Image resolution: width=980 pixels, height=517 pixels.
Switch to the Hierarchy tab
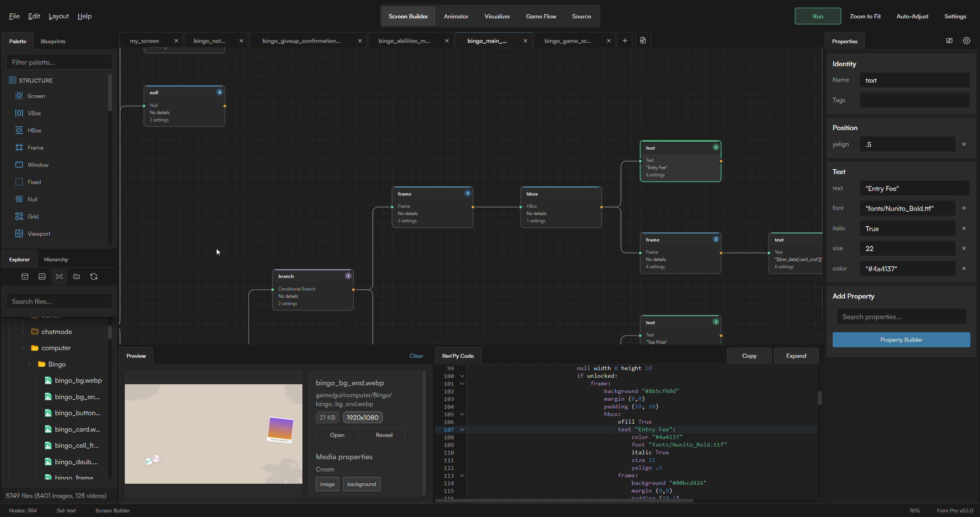[x=56, y=259]
